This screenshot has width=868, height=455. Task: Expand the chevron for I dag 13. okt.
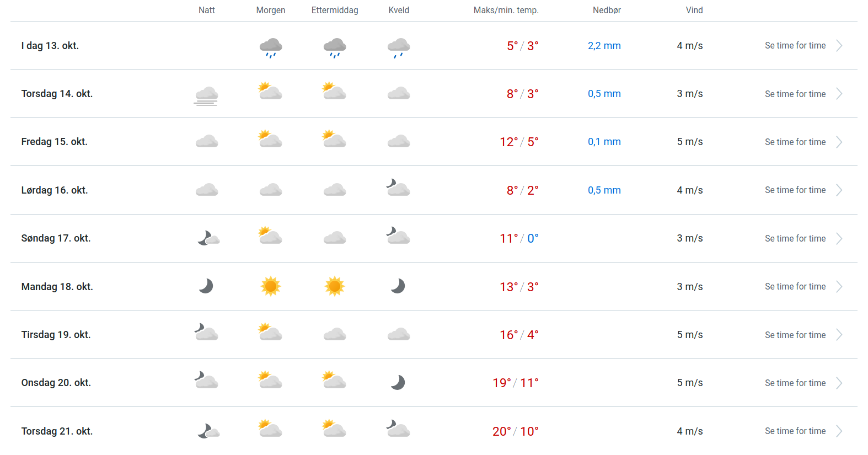[839, 46]
